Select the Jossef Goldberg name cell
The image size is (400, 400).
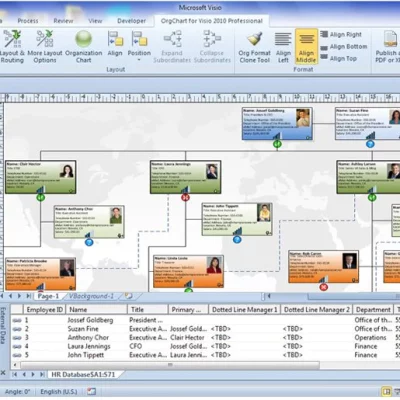90,320
